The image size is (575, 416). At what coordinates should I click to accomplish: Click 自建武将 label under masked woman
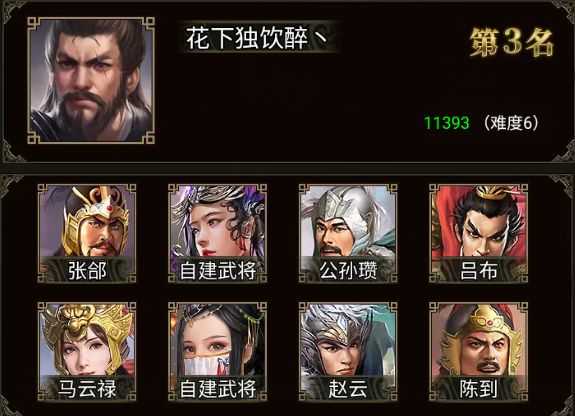(218, 389)
